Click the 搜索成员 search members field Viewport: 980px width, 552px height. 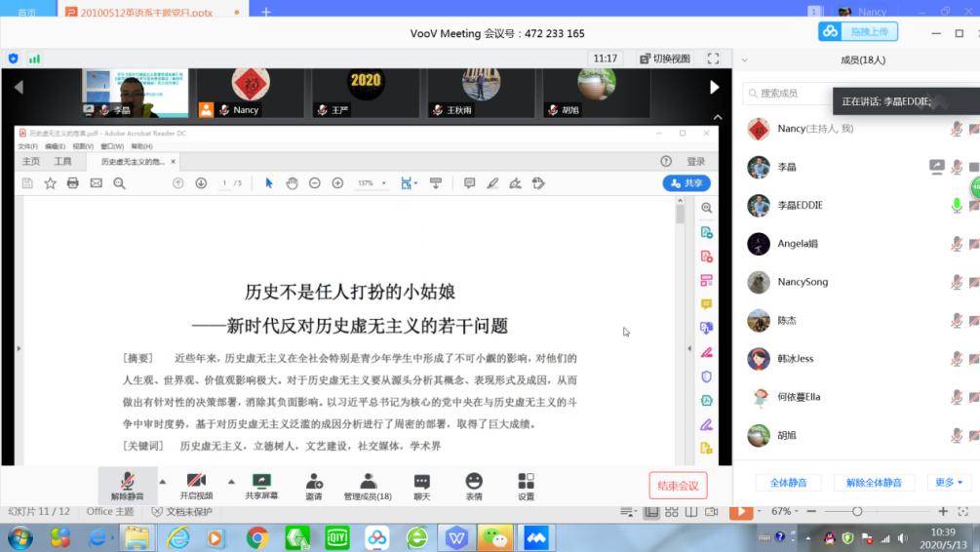click(790, 94)
